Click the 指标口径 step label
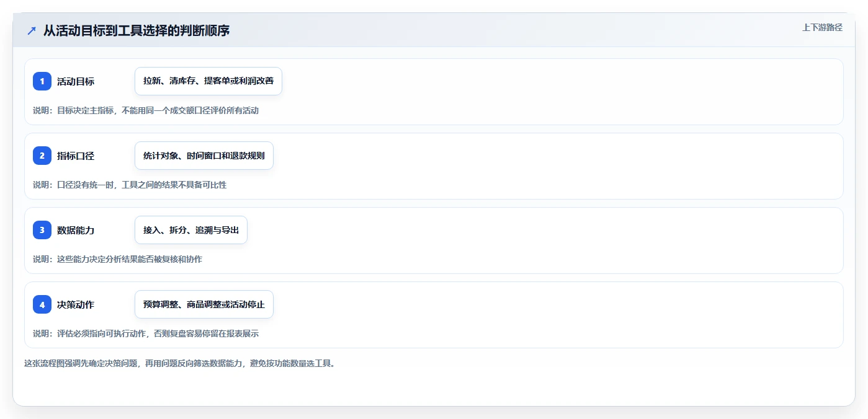The width and height of the screenshot is (868, 419). point(76,156)
